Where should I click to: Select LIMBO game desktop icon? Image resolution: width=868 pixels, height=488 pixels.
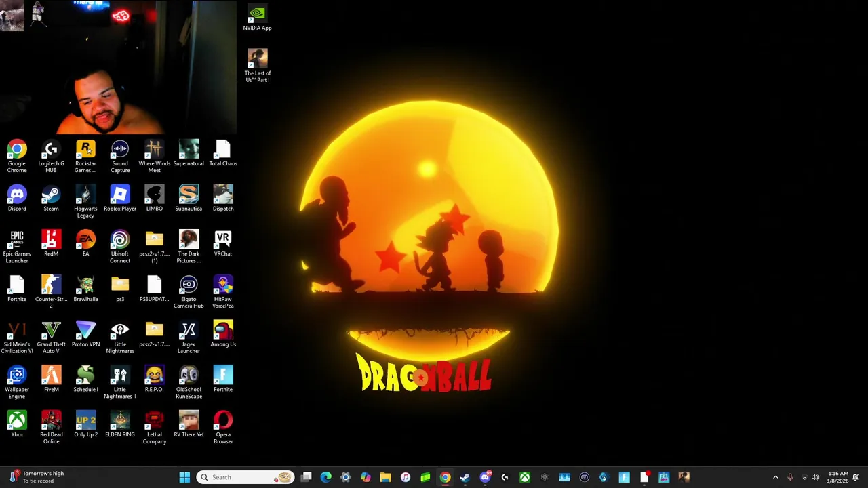pyautogui.click(x=154, y=199)
